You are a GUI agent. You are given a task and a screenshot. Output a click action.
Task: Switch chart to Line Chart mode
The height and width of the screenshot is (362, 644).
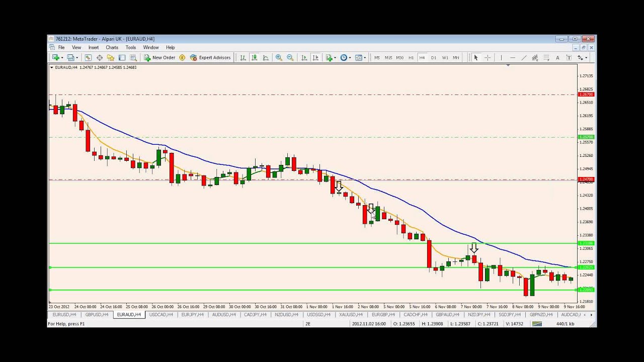pos(266,58)
